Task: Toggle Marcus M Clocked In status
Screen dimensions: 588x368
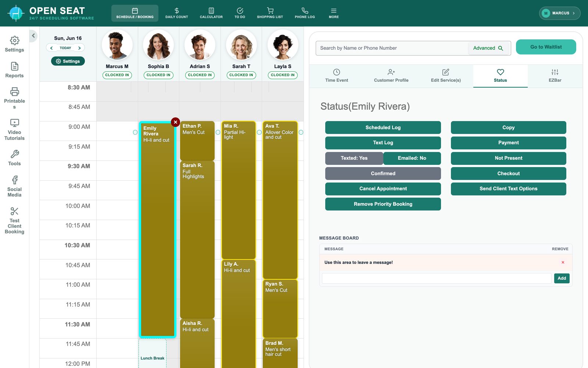Action: (x=117, y=75)
